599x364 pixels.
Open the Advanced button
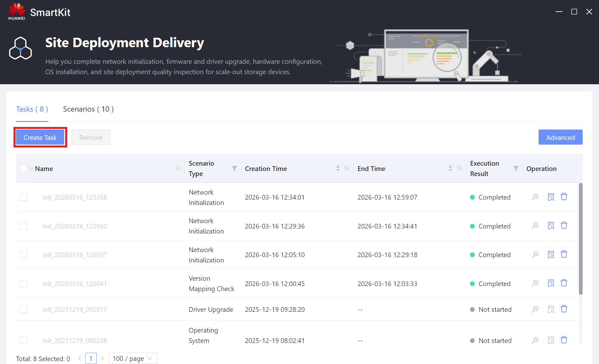tap(560, 137)
